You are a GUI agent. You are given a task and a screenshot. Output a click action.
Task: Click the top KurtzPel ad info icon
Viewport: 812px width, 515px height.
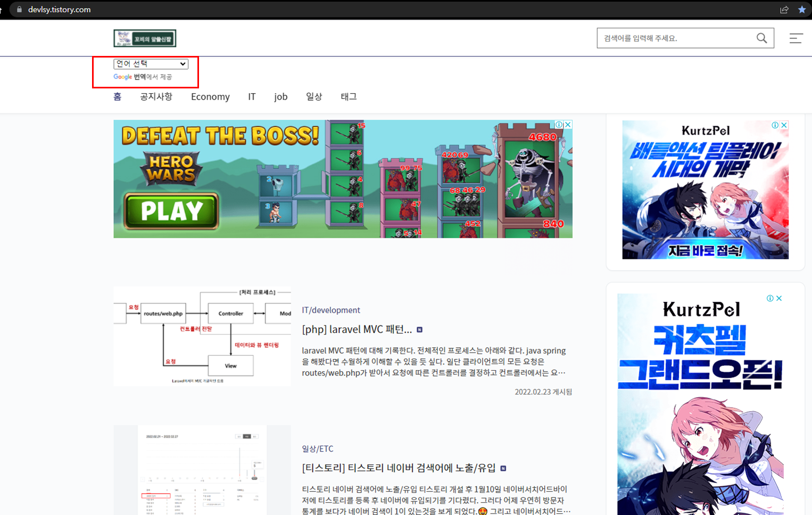point(775,125)
